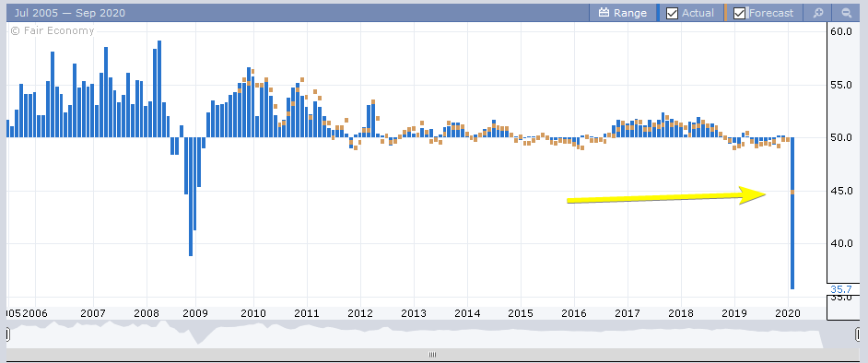
Task: Click the Jul 2005 — Sep 2020 date range label
Action: 70,13
